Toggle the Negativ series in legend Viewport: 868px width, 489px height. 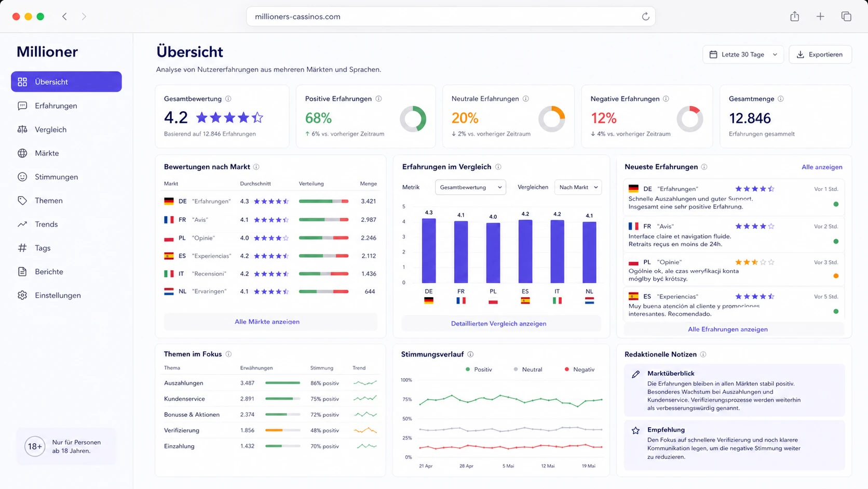click(x=579, y=369)
